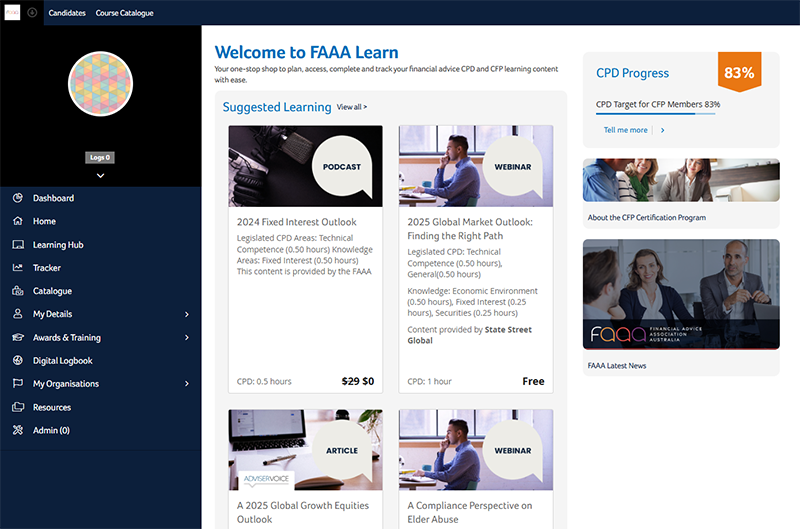The height and width of the screenshot is (529, 800).
Task: Expand the My Organisations submenu chevron
Action: pos(187,384)
